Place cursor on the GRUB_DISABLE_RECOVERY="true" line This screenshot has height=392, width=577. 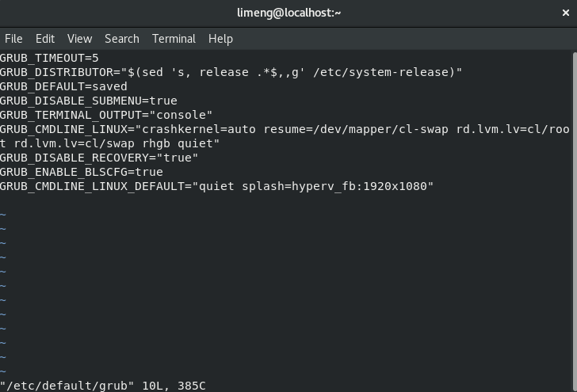99,158
